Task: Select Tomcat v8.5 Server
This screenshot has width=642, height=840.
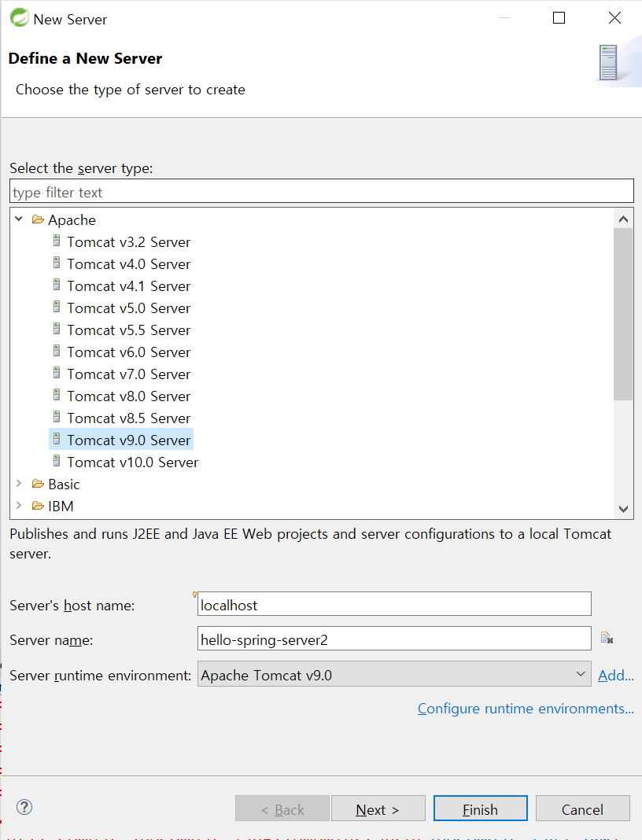Action: [128, 418]
